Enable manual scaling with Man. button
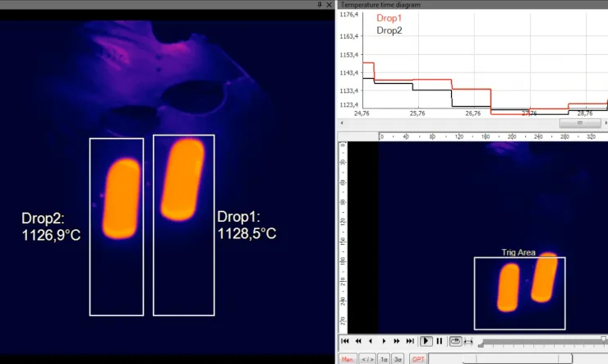This screenshot has width=608, height=364. point(348,359)
